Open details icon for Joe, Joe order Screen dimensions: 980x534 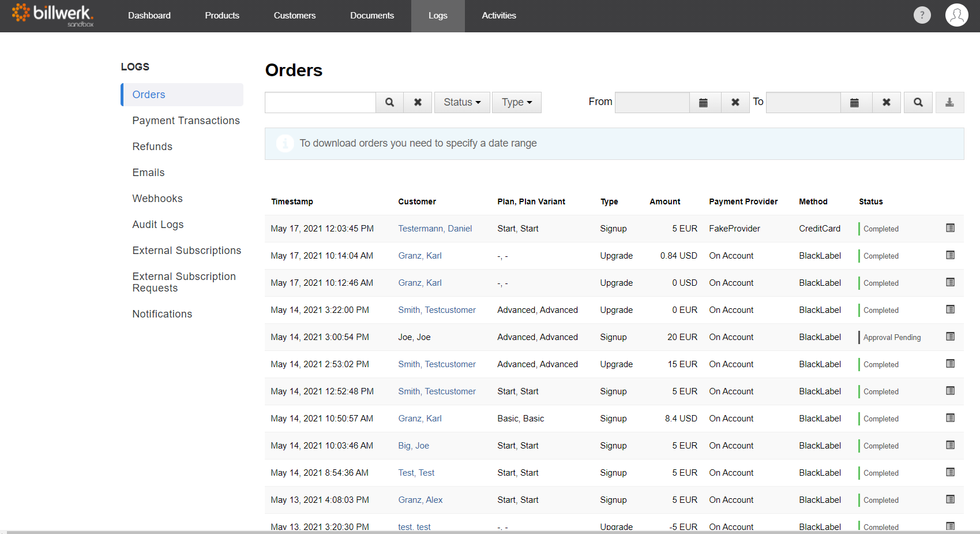[x=950, y=337]
